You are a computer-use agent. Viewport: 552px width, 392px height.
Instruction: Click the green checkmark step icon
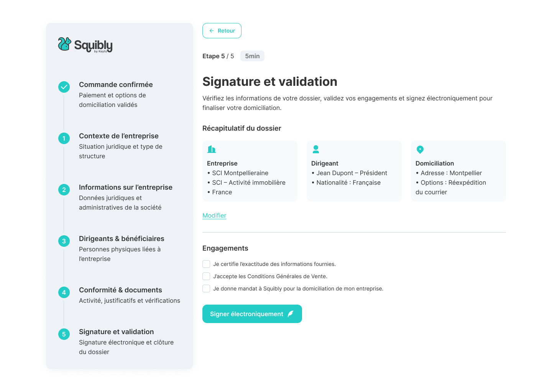pos(64,87)
